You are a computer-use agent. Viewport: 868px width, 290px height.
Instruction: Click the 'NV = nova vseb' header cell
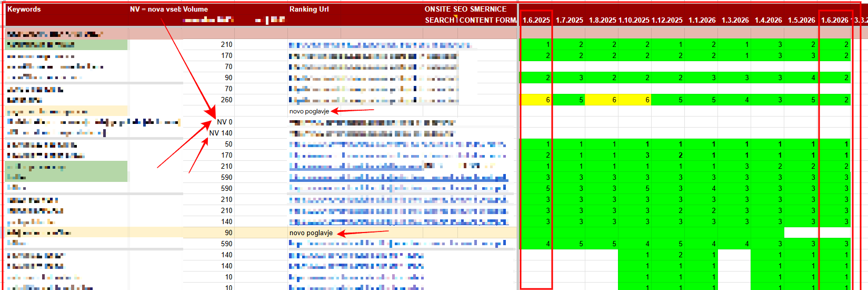point(155,9)
